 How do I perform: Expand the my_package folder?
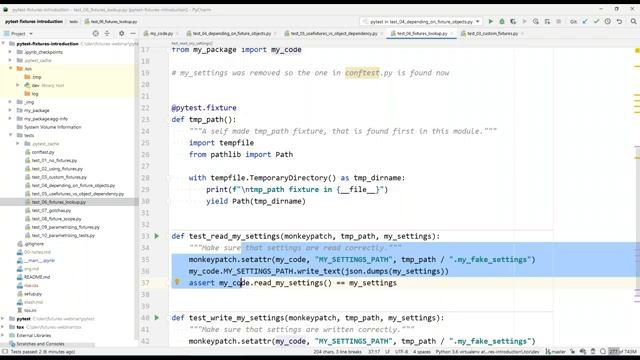(x=11, y=110)
